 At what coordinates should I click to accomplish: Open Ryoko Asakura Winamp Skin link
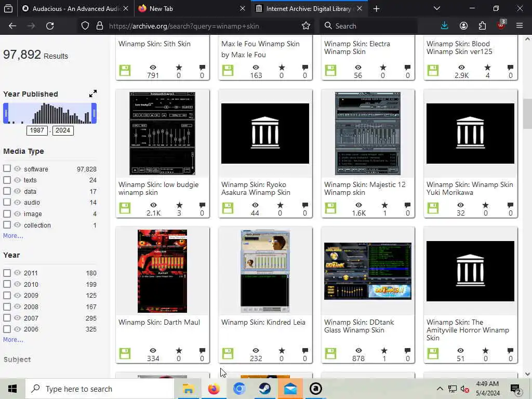256,188
